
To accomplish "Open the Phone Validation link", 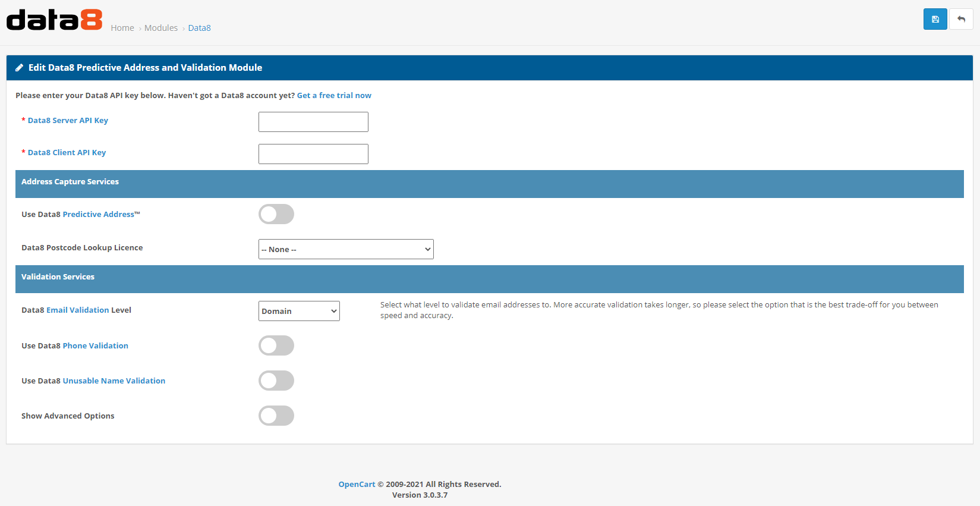I will click(x=96, y=345).
